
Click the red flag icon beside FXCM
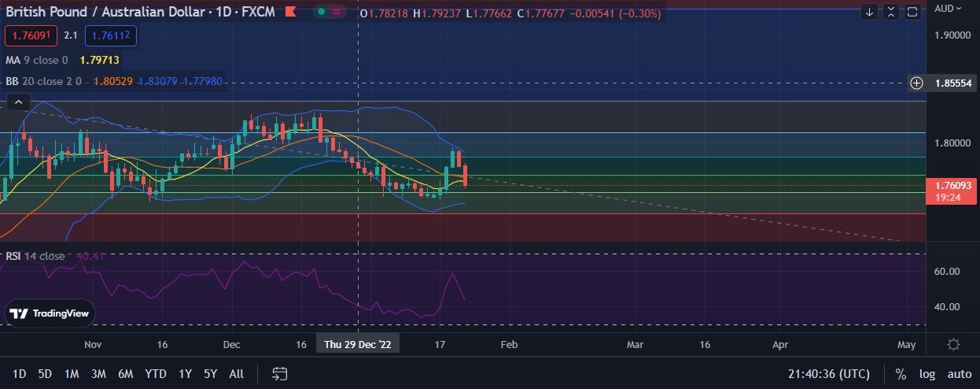coord(289,13)
